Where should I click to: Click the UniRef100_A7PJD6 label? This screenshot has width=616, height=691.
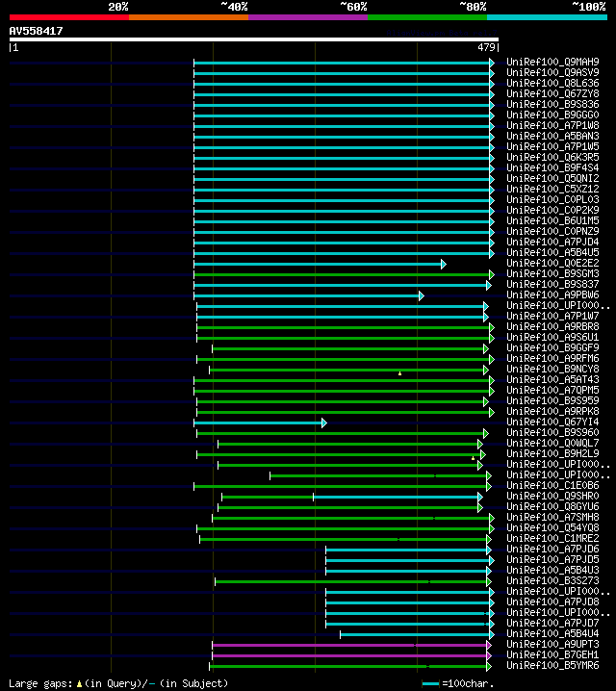(x=552, y=549)
